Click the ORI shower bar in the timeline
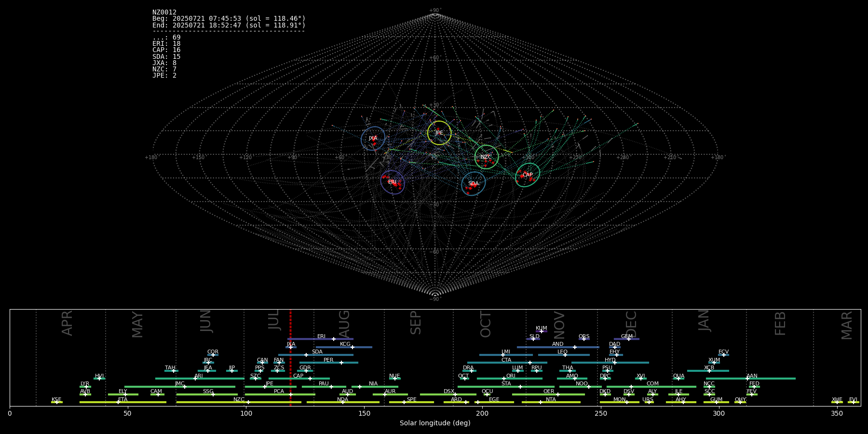 click(x=510, y=379)
